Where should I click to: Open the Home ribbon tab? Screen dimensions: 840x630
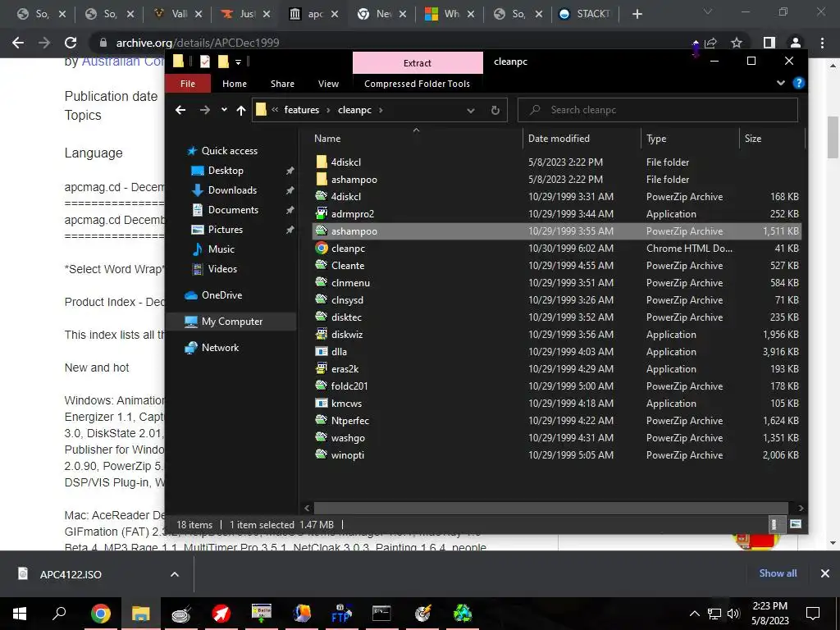235,84
